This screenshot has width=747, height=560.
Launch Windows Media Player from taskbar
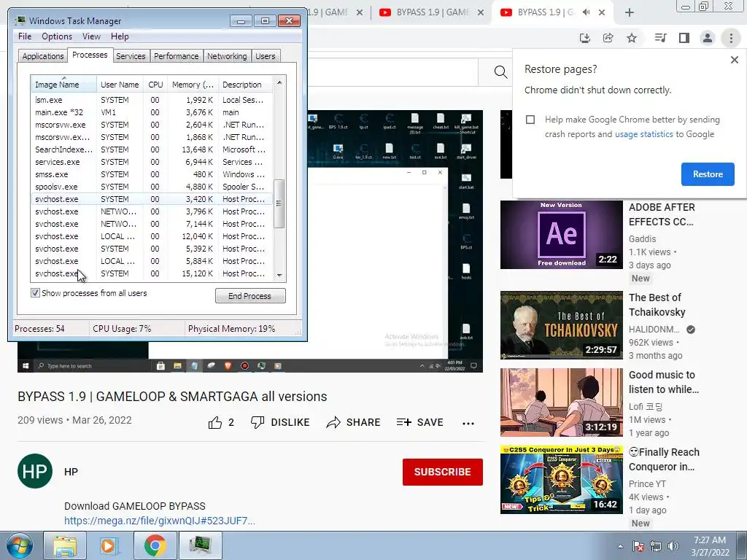pos(108,545)
